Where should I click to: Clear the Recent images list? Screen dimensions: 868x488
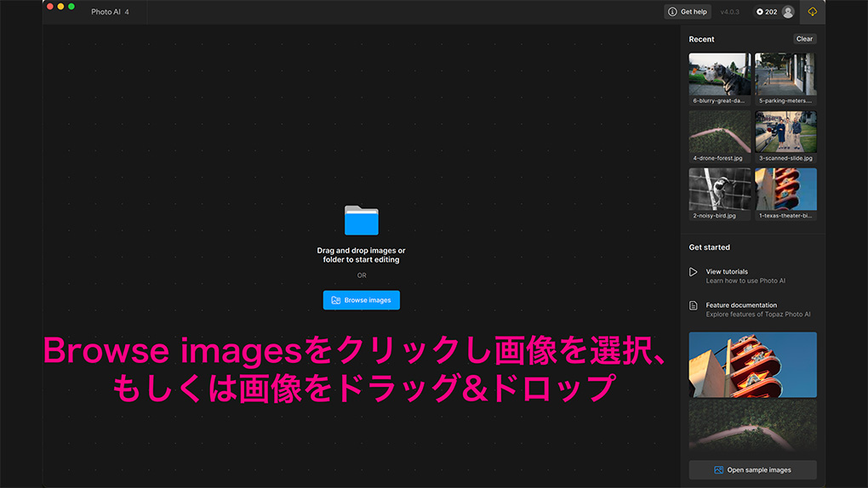(804, 39)
